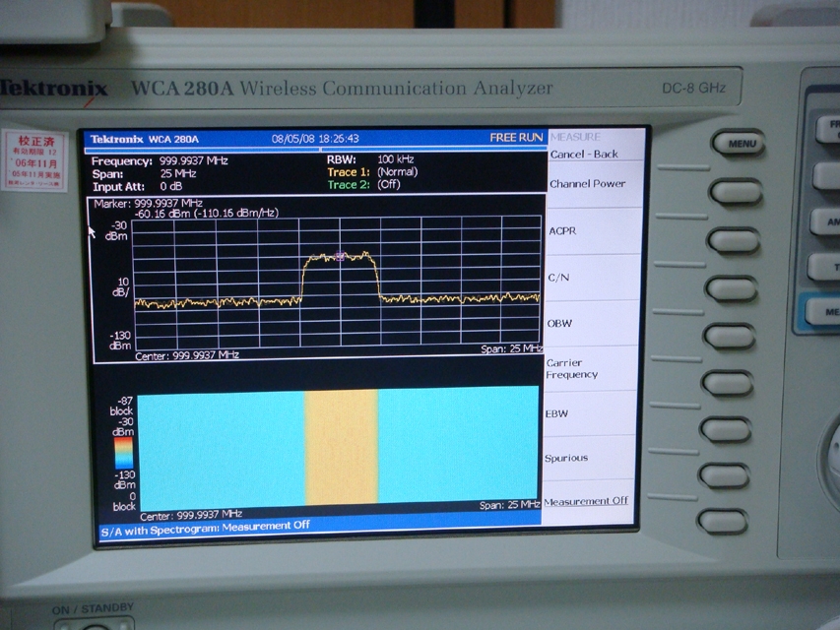Push the side key beside the OBW label
This screenshot has height=630, width=840.
pyautogui.click(x=730, y=337)
